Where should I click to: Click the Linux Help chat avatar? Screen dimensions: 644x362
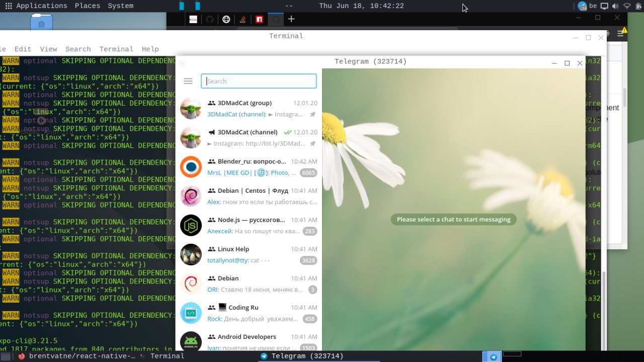click(191, 254)
